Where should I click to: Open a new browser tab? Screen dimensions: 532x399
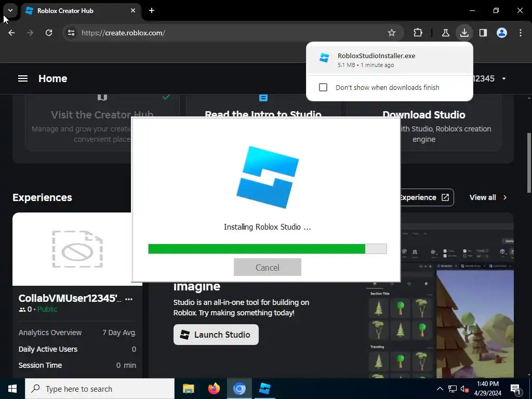click(152, 10)
